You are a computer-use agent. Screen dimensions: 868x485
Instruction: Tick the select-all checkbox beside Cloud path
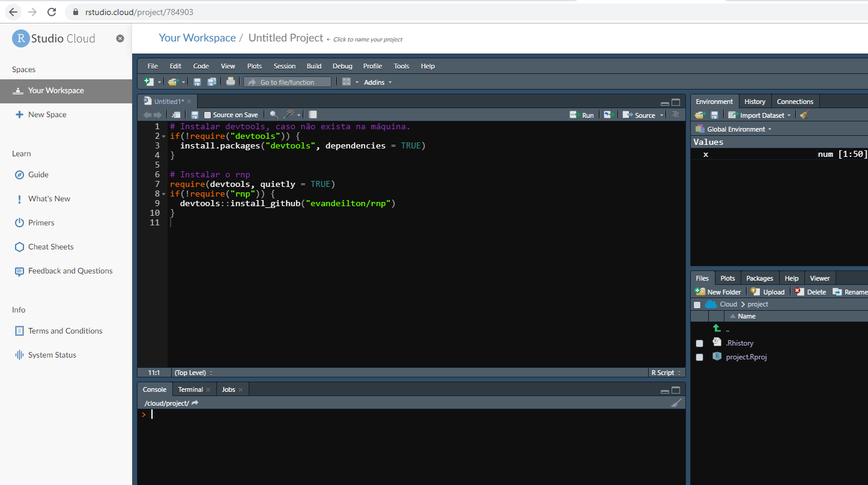697,305
